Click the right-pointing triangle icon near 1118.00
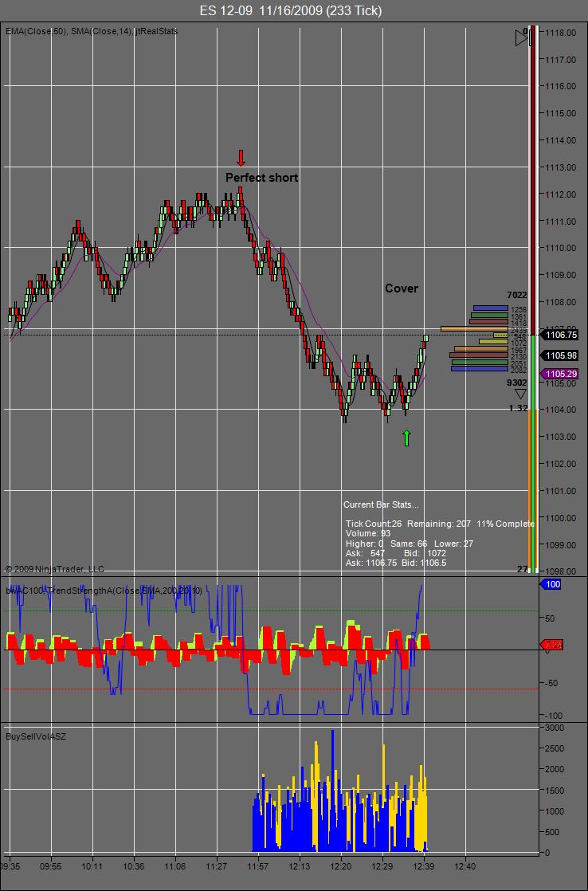This screenshot has width=588, height=891. pos(522,38)
